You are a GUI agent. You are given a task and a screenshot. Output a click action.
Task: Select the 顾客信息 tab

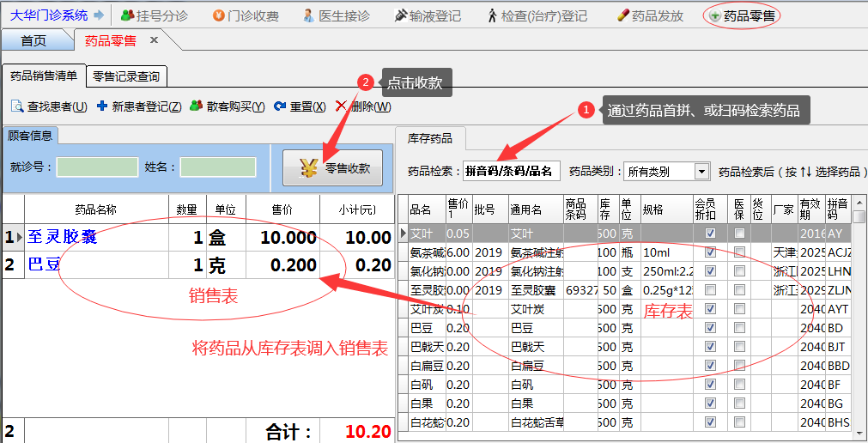[x=30, y=136]
